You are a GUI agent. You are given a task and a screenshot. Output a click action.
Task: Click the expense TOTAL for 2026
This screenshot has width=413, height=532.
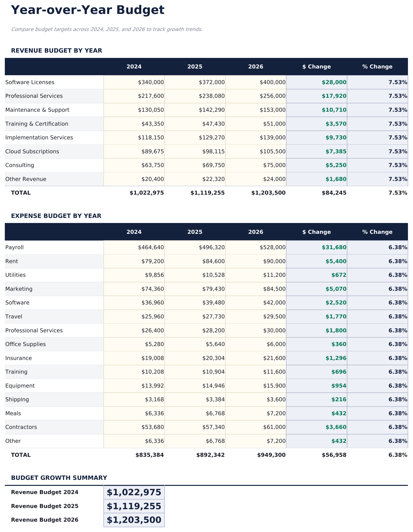pyautogui.click(x=271, y=455)
